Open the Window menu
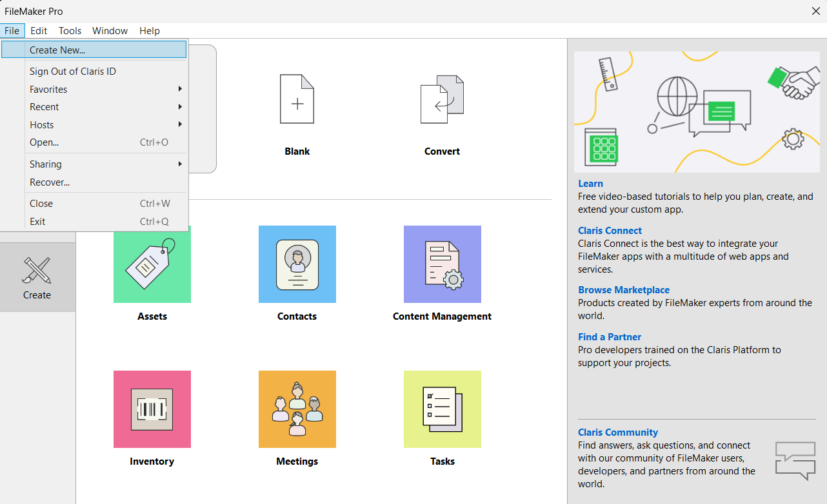Viewport: 827px width, 504px height. (110, 30)
